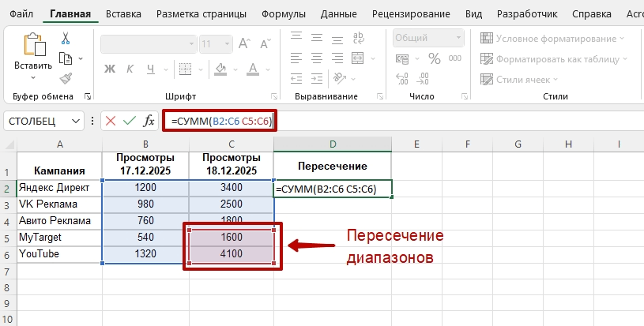Switch to the Формулы tab

(284, 14)
